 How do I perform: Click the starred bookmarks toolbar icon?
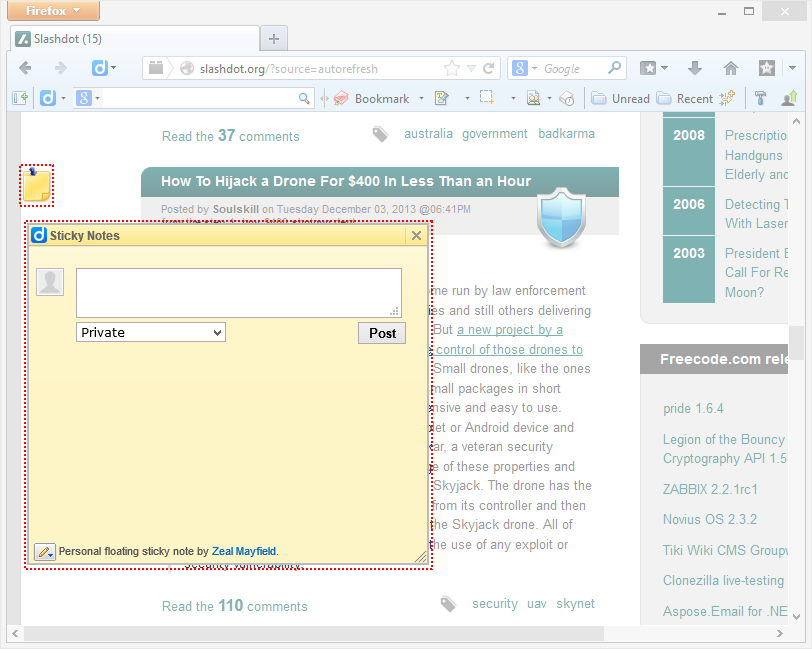pyautogui.click(x=766, y=68)
